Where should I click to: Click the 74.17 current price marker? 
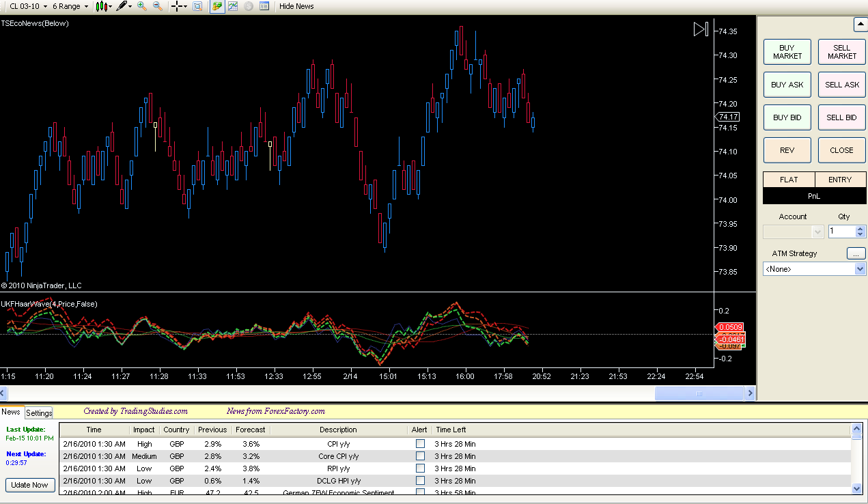[x=729, y=117]
